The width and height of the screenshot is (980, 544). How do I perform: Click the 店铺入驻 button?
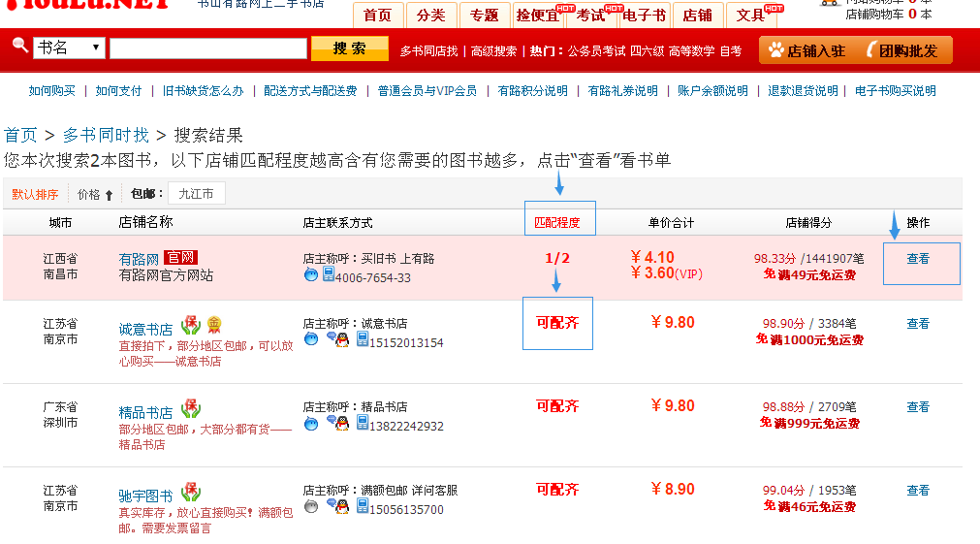[x=806, y=50]
